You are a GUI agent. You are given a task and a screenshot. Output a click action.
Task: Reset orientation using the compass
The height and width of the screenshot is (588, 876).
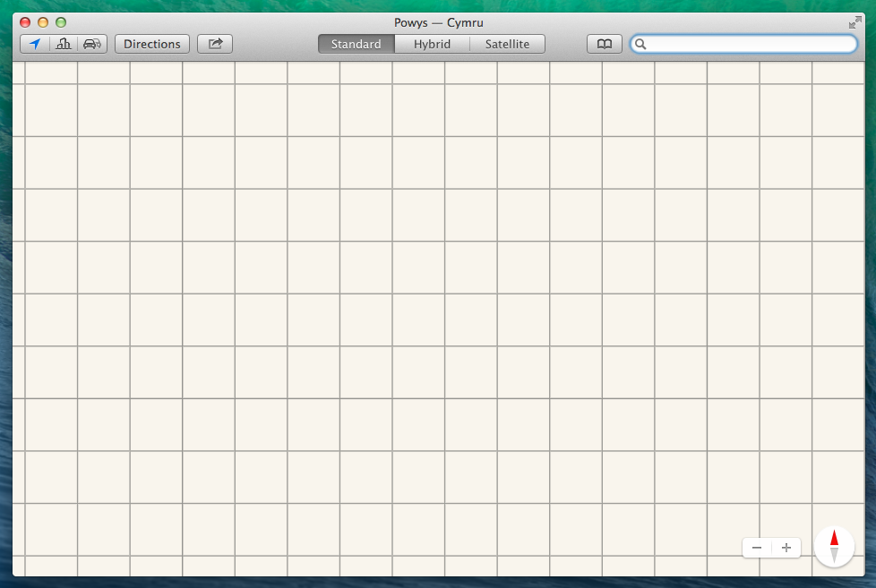click(834, 547)
